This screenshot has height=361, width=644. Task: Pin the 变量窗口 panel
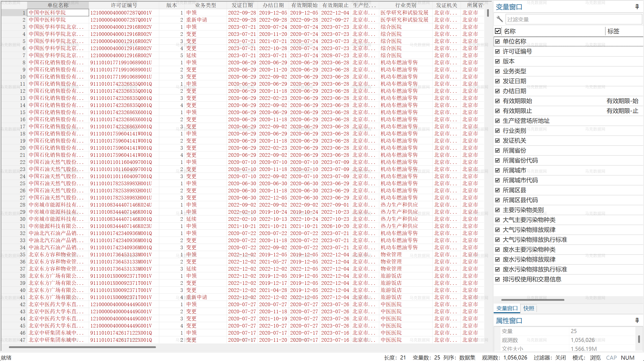(x=637, y=7)
